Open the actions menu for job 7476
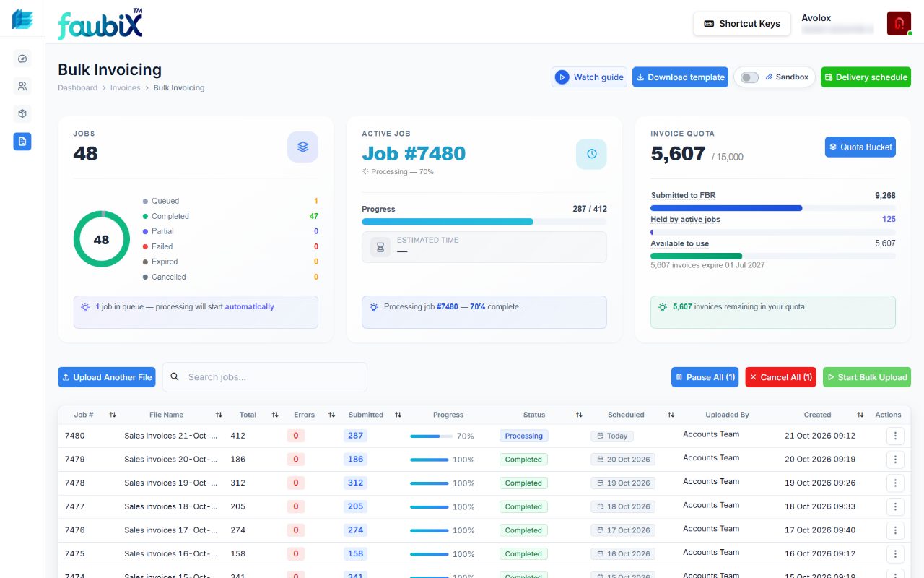The width and height of the screenshot is (924, 578). 895,530
